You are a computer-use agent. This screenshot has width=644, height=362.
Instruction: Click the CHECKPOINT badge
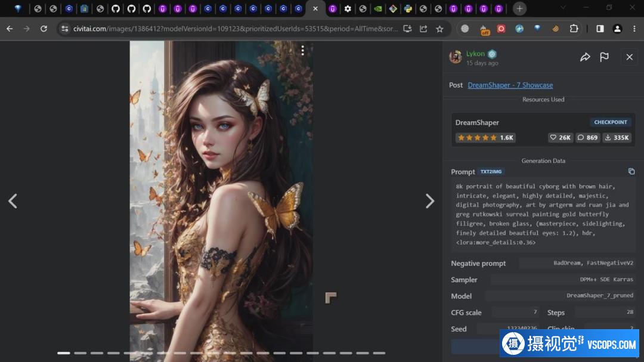click(x=611, y=122)
